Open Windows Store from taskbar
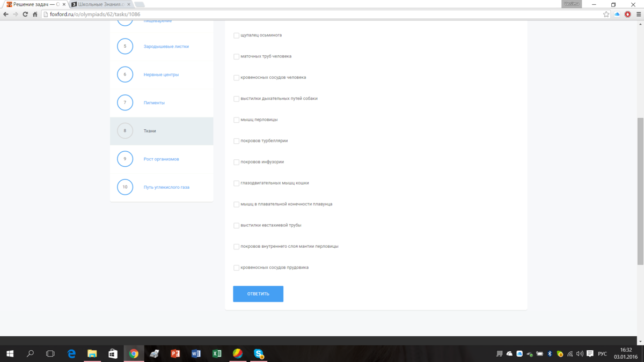The width and height of the screenshot is (644, 362). pyautogui.click(x=113, y=354)
